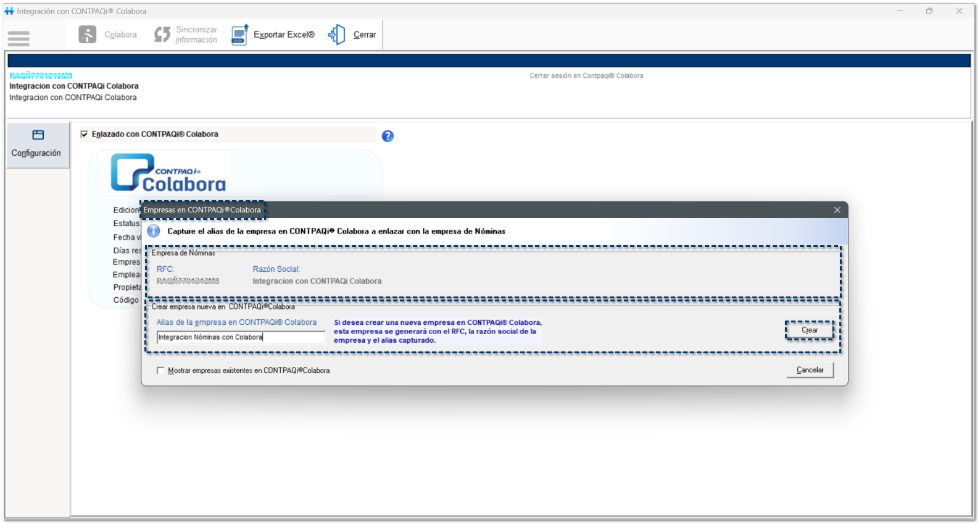Click the Exportar Excel icon

click(x=239, y=35)
